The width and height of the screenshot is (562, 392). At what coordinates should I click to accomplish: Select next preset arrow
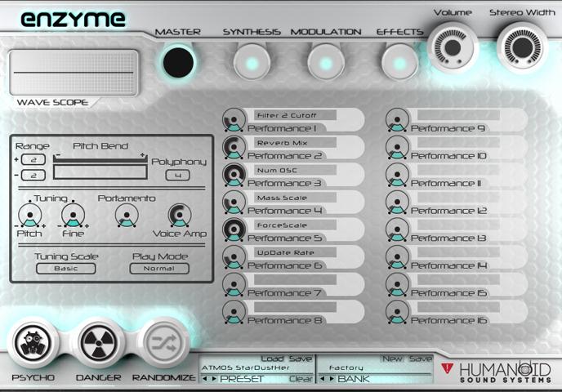[x=214, y=379]
